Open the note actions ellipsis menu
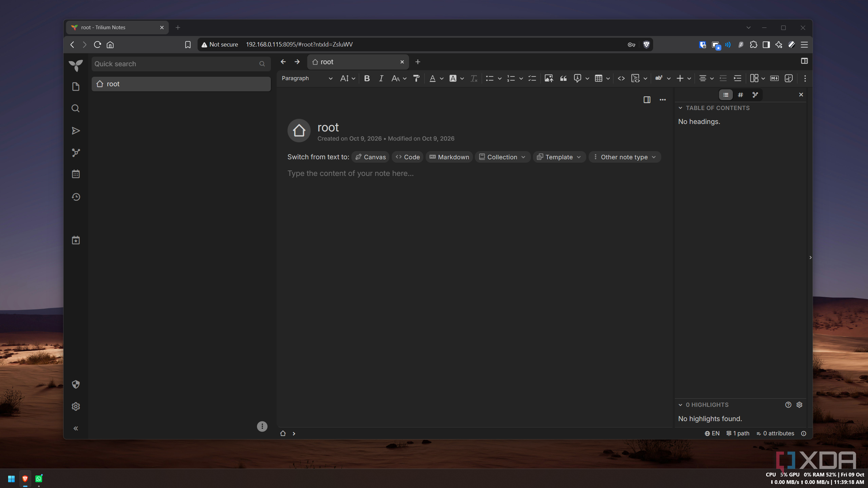Image resolution: width=868 pixels, height=488 pixels. (x=662, y=100)
